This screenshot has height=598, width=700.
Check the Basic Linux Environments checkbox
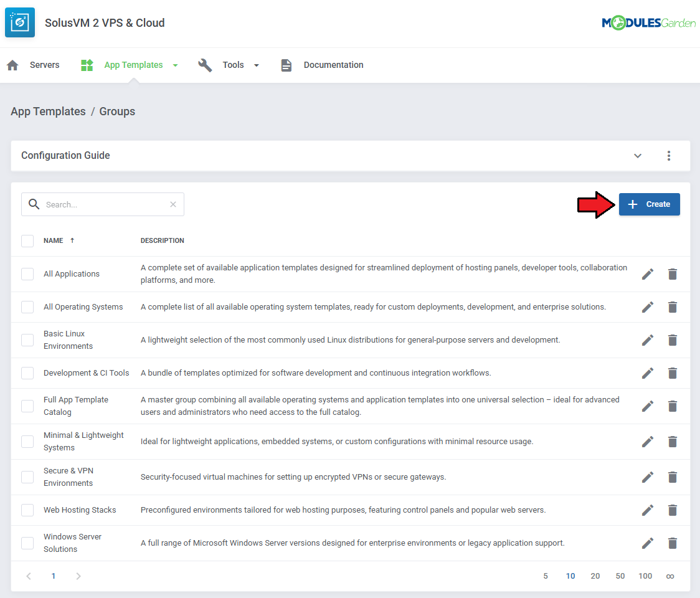27,340
